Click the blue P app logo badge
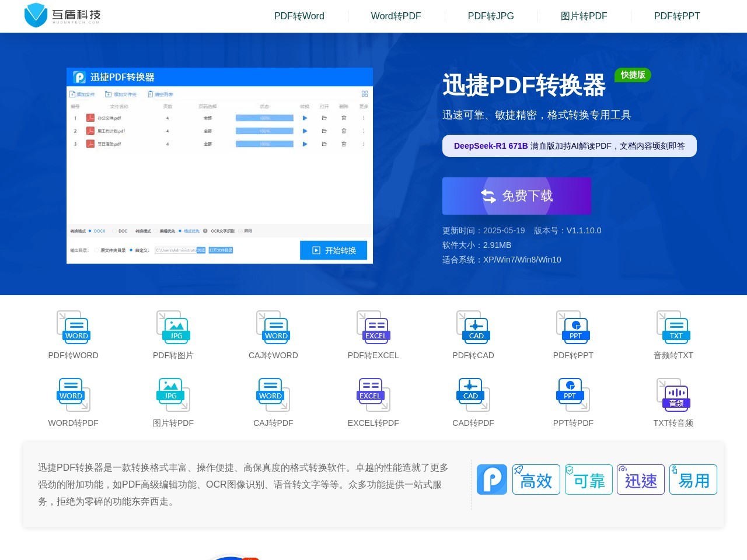The width and height of the screenshot is (747, 560). (492, 480)
